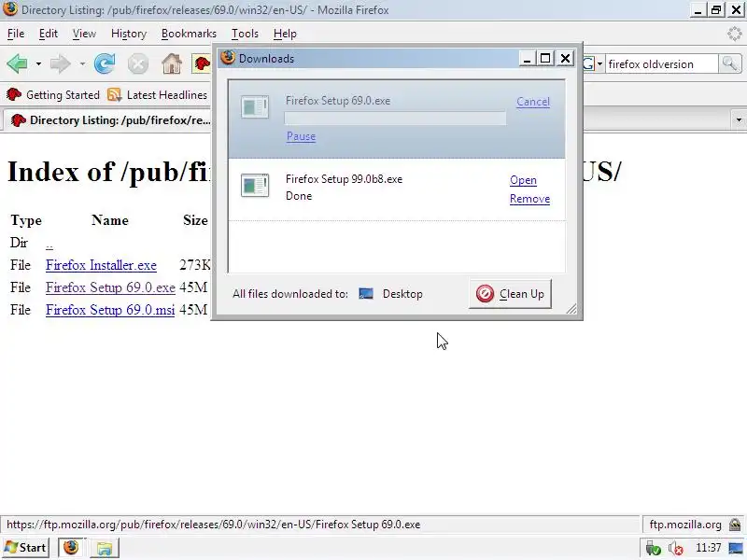The image size is (747, 560).
Task: Click the muted volume tray icon
Action: 675,549
